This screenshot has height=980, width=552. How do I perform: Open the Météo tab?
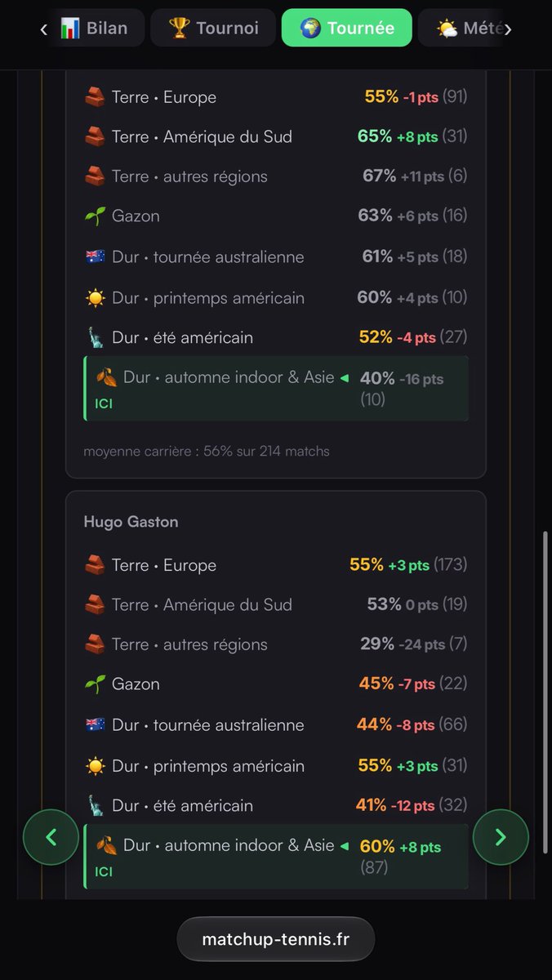coord(461,28)
